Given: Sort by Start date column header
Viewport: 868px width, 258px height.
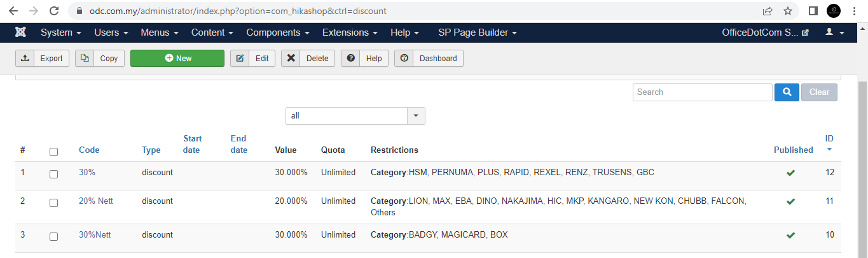Looking at the screenshot, I should pos(192,145).
